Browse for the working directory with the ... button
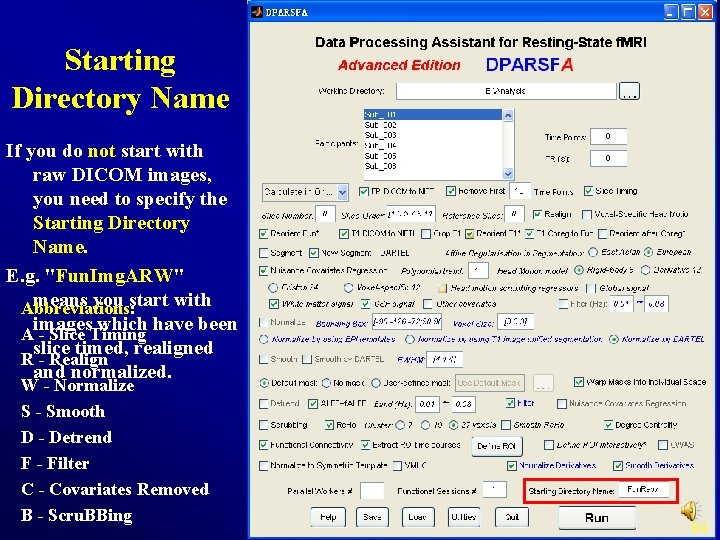The width and height of the screenshot is (720, 540). tap(629, 91)
